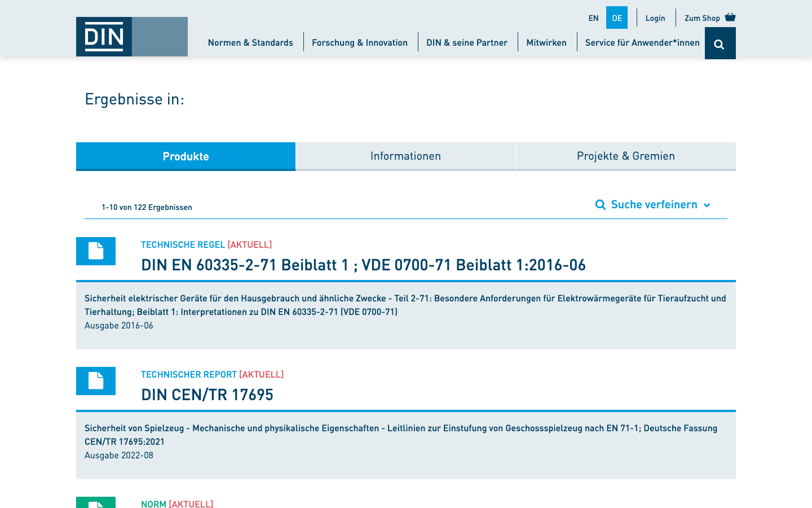Select the DE language option
Image resolution: width=812 pixels, height=508 pixels.
pyautogui.click(x=617, y=18)
